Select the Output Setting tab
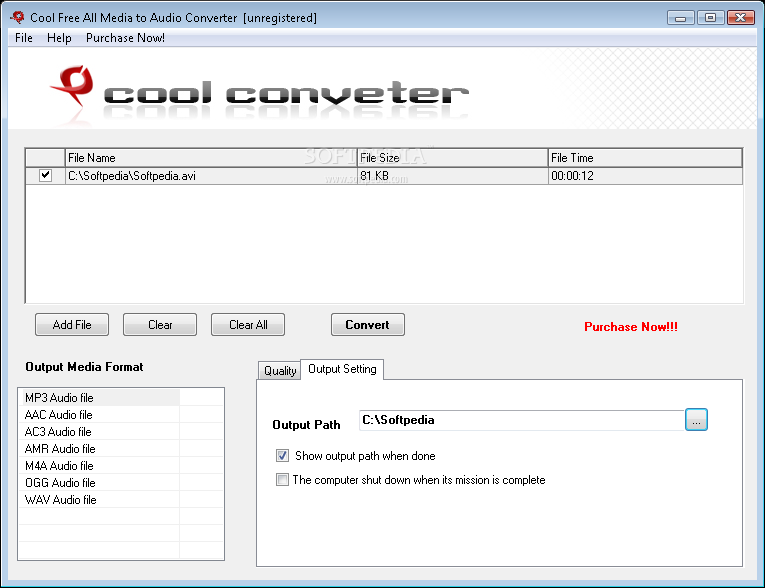Image resolution: width=765 pixels, height=588 pixels. (342, 369)
